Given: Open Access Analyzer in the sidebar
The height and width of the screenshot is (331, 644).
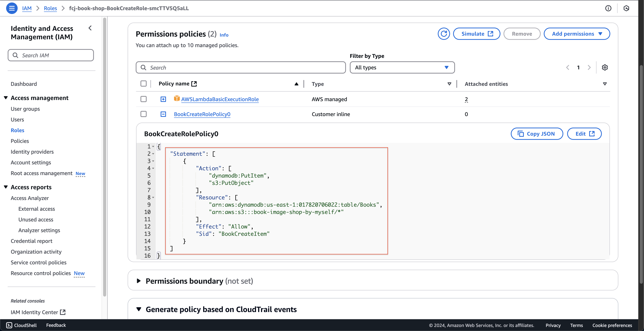Looking at the screenshot, I should coord(30,198).
